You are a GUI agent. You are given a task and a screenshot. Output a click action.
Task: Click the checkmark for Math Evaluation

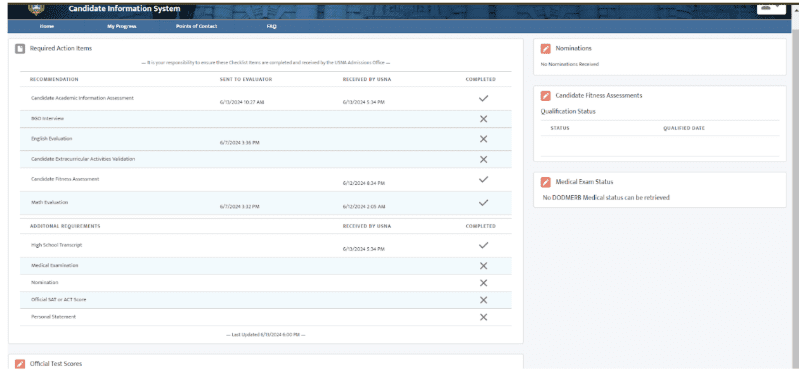pos(483,203)
